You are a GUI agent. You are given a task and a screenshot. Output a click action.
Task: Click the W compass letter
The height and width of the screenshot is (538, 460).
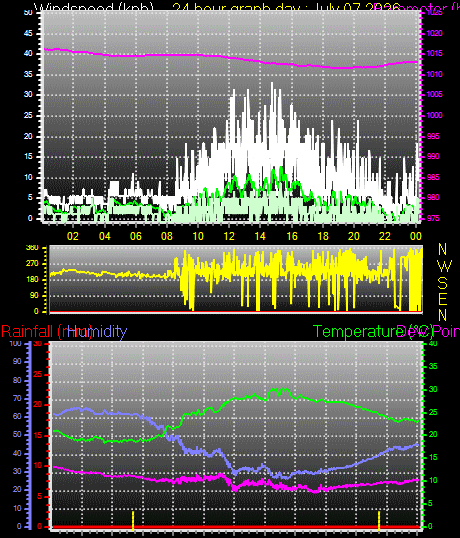tap(445, 266)
